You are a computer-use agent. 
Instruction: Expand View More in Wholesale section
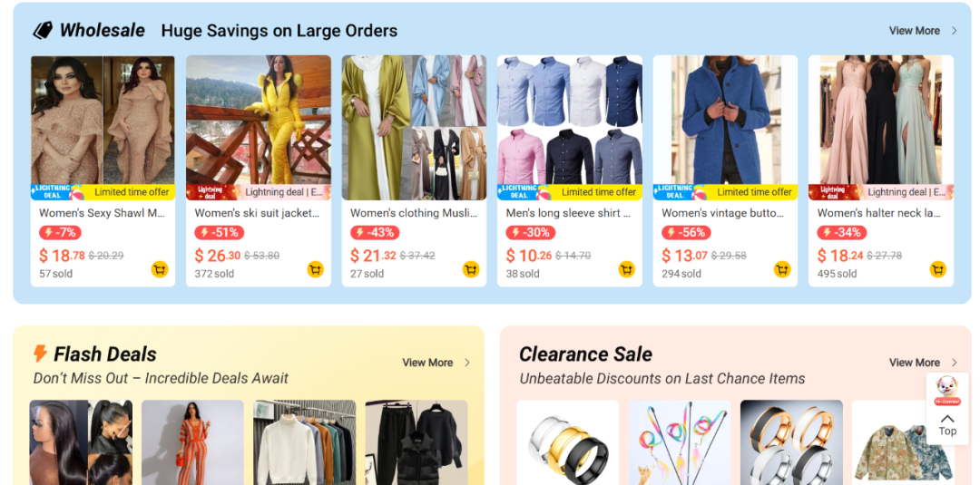(923, 31)
